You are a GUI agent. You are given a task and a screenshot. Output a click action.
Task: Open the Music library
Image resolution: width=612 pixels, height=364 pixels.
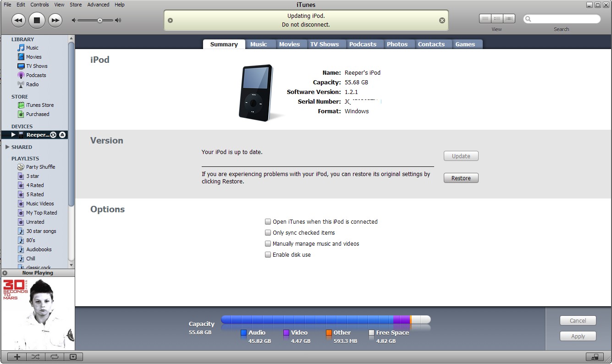point(32,48)
